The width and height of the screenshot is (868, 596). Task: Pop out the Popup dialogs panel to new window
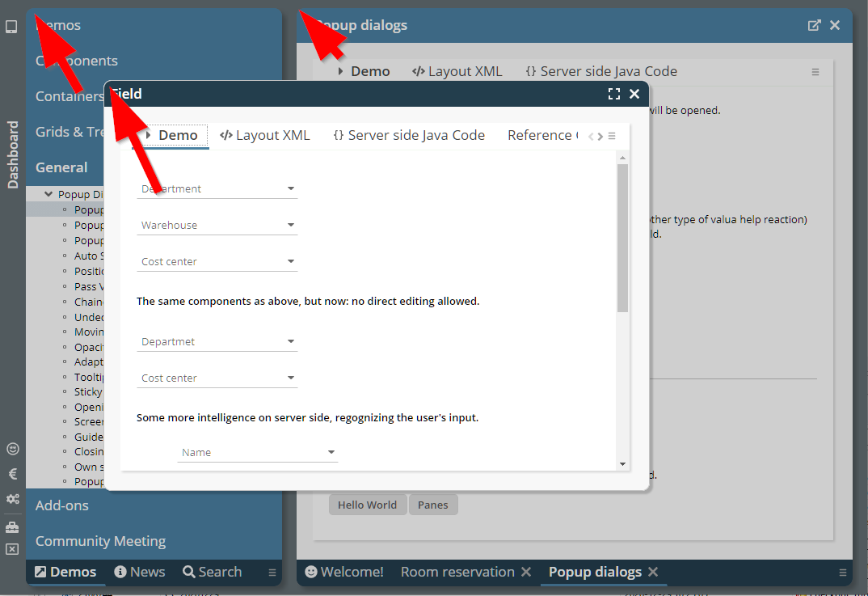[814, 25]
